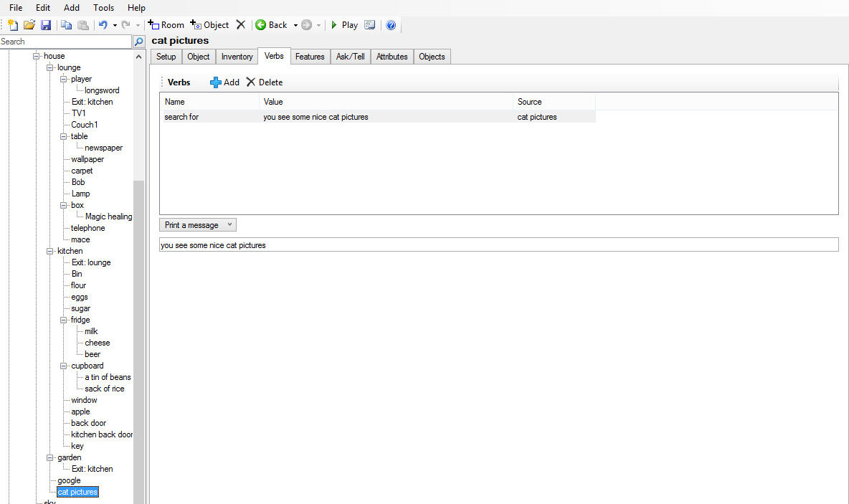The width and height of the screenshot is (849, 504).
Task: Click the Undo arrow icon
Action: coord(103,25)
